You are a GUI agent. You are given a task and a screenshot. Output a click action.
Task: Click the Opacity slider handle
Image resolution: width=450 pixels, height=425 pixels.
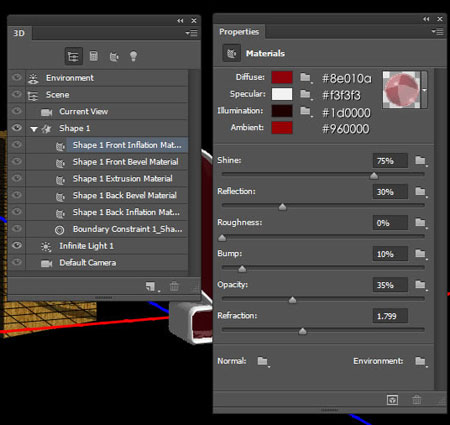[x=293, y=300]
